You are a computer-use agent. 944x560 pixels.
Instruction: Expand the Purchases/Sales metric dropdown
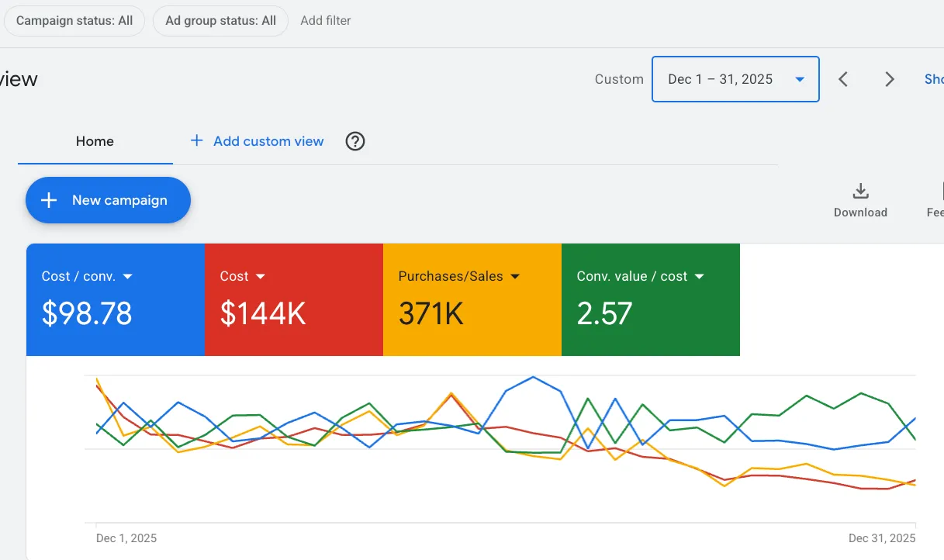click(515, 276)
